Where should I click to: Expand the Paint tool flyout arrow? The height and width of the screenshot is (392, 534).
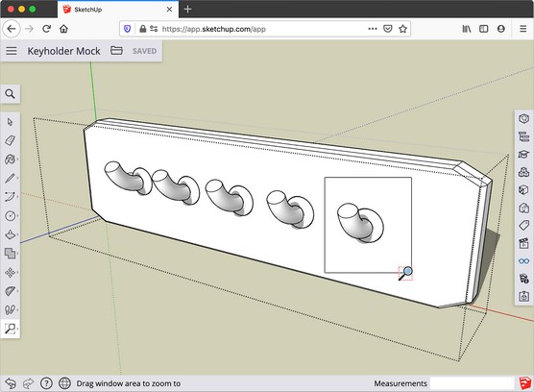tap(17, 159)
